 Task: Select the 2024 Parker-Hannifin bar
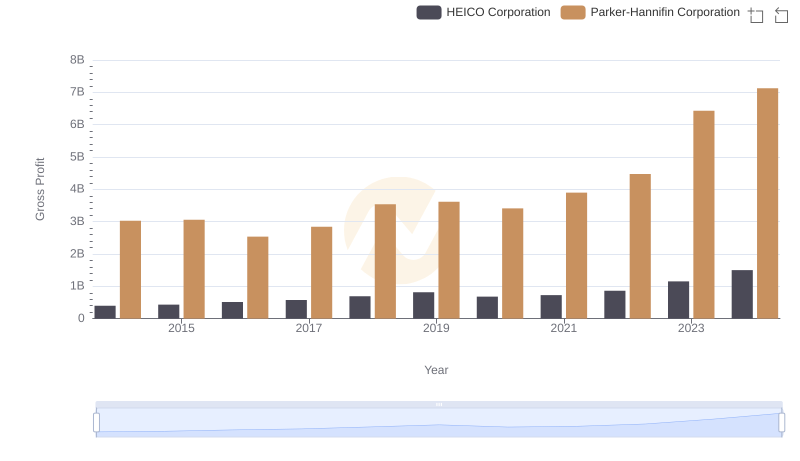(767, 203)
